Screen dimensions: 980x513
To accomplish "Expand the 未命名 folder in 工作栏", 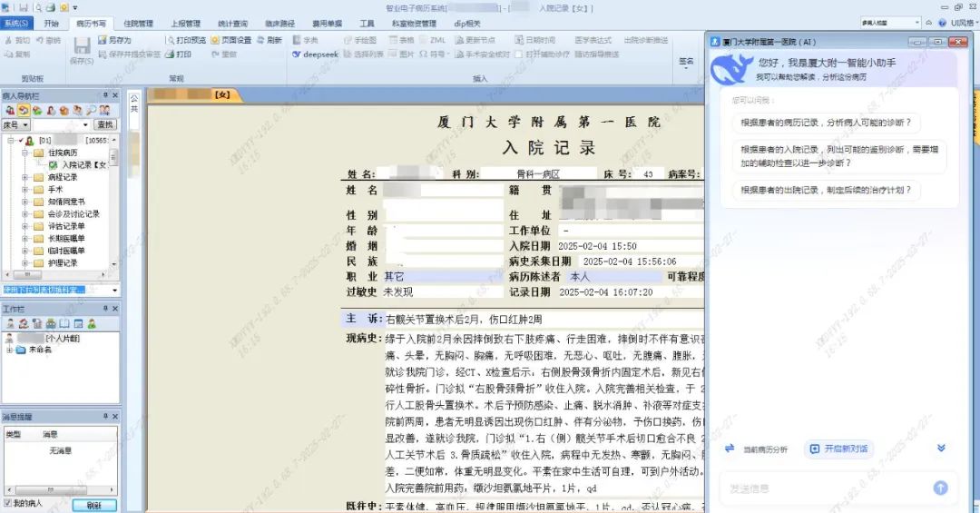I will [9, 350].
